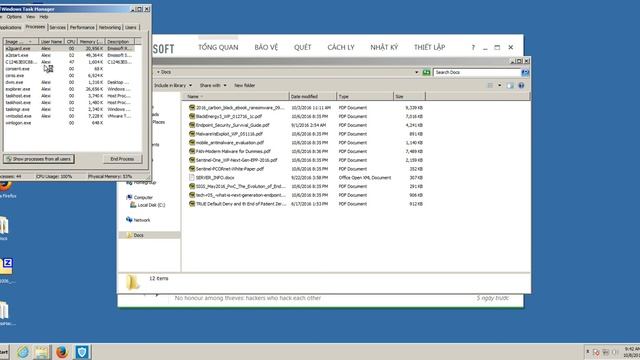Viewport: 640px width, 360px height.
Task: Click the Sentinel-One Next-Gen-EPP PDF icon
Action: click(x=191, y=160)
